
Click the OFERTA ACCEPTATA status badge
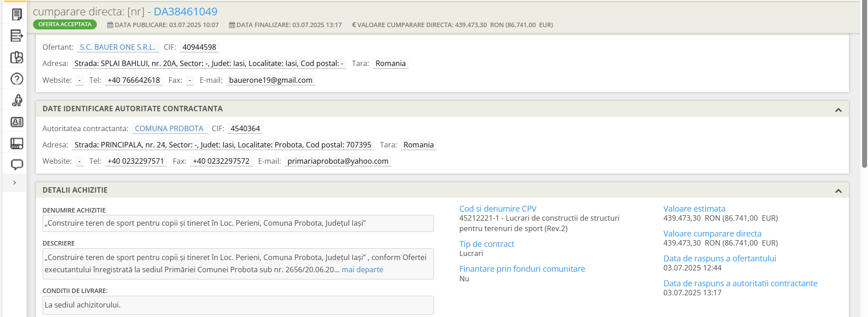tap(65, 24)
